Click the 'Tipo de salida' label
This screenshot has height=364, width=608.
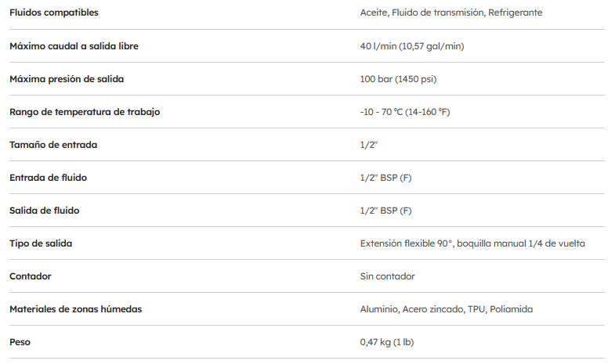(x=41, y=243)
